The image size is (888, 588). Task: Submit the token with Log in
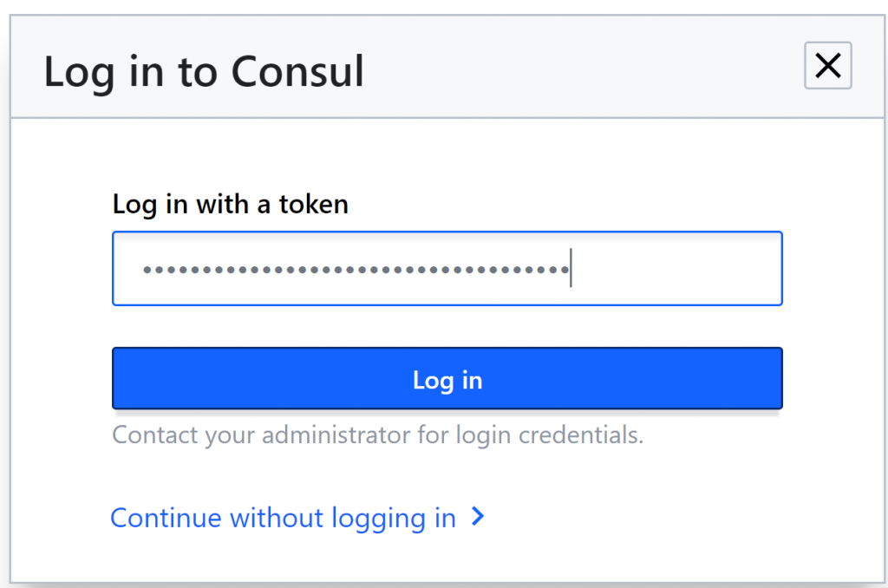coord(447,379)
